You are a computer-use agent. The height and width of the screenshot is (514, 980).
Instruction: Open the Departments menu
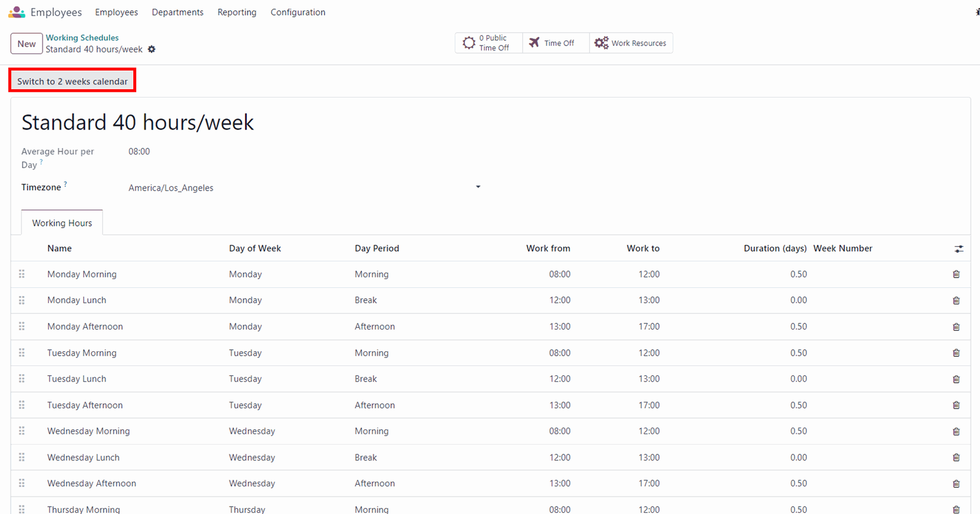click(x=178, y=12)
